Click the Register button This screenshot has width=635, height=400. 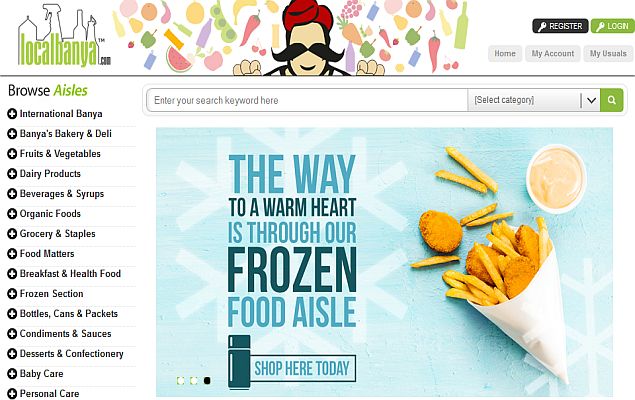[x=560, y=26]
